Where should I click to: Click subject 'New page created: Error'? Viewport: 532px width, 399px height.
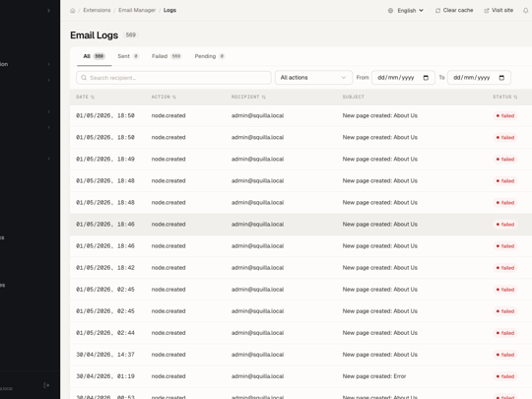[374, 376]
